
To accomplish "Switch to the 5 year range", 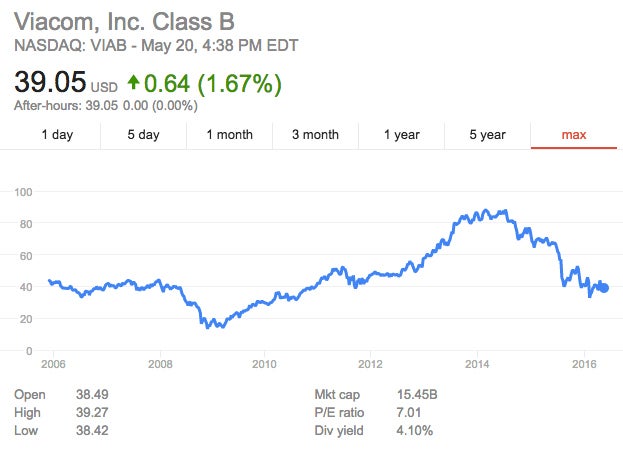I will click(487, 134).
